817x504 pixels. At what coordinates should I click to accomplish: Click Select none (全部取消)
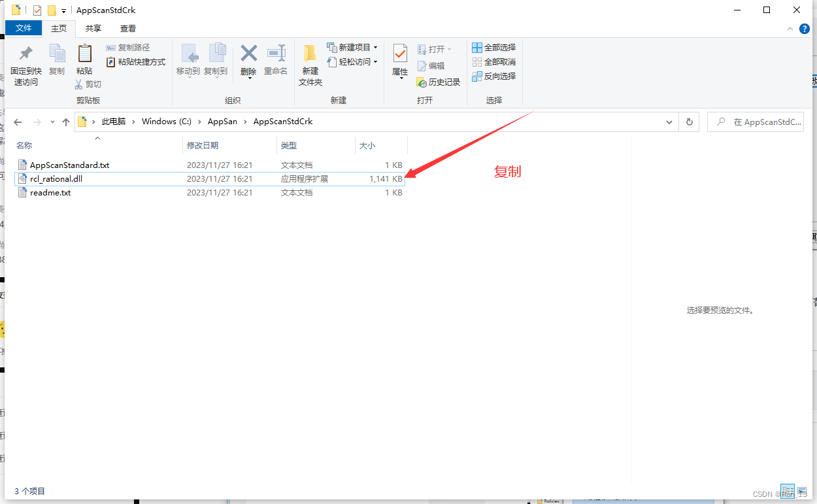click(x=494, y=62)
